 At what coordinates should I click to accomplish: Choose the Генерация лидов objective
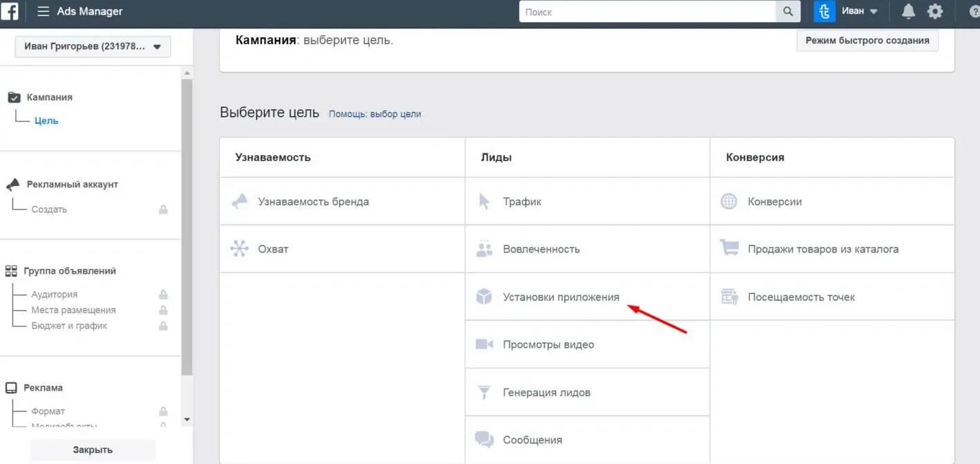[x=587, y=392]
